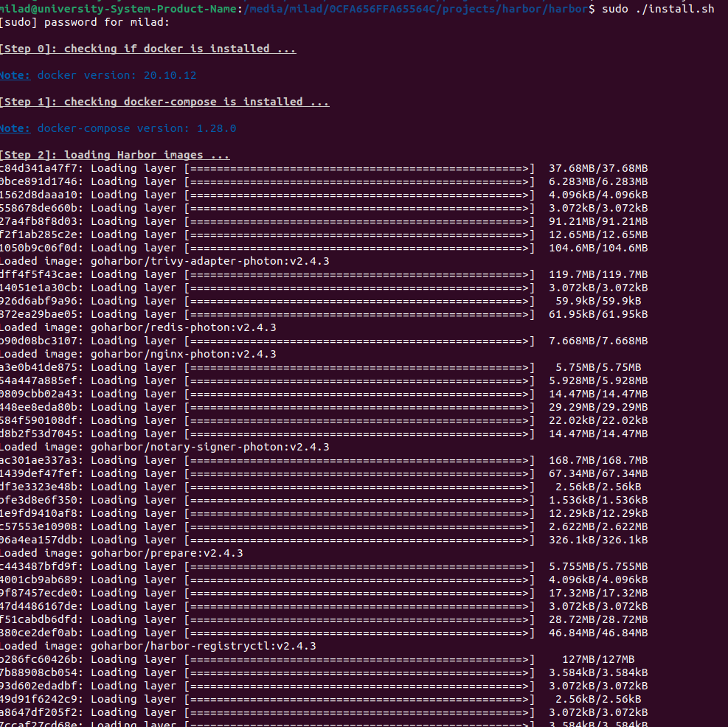Click the size value 5.928MB/5.928MB
Image resolution: width=728 pixels, height=727 pixels.
click(598, 380)
